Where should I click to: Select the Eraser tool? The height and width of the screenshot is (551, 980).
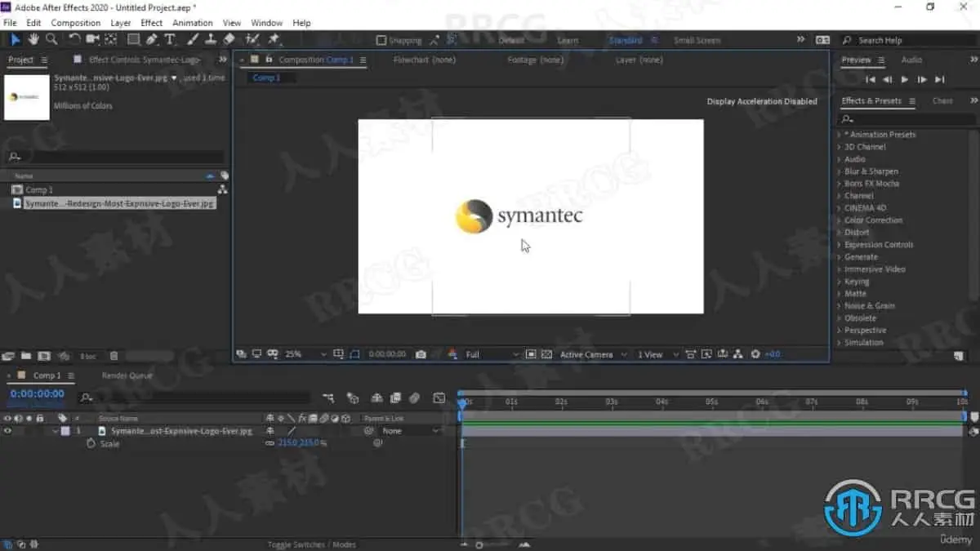[x=229, y=39]
